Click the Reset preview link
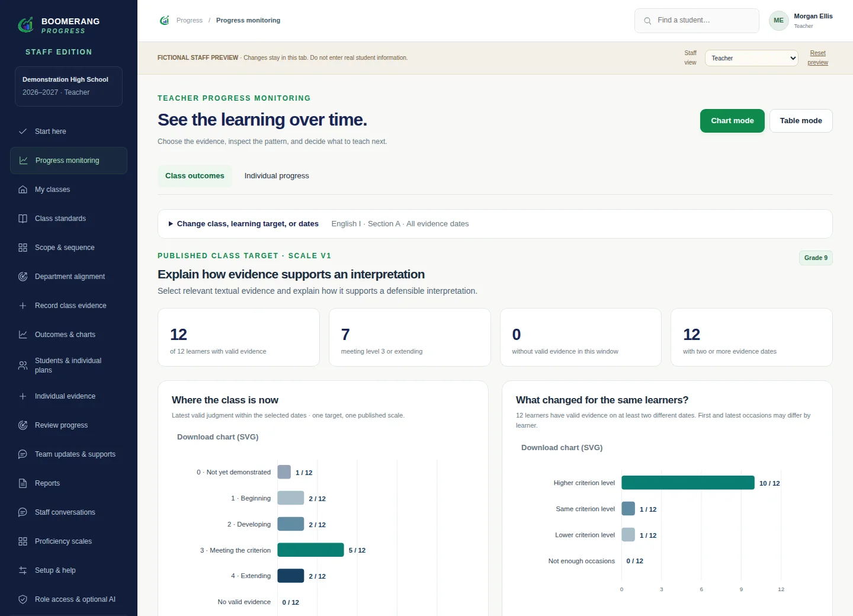The height and width of the screenshot is (616, 853). (x=817, y=58)
